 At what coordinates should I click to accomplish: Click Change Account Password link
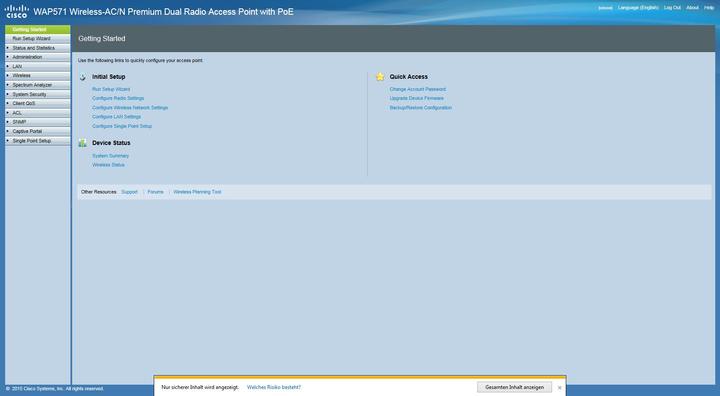418,89
